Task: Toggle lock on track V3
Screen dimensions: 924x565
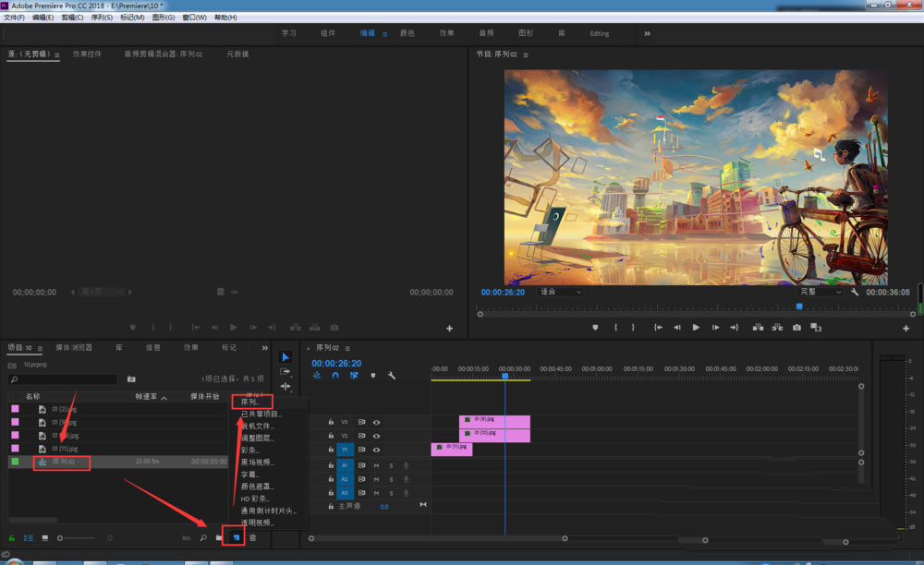Action: click(331, 422)
